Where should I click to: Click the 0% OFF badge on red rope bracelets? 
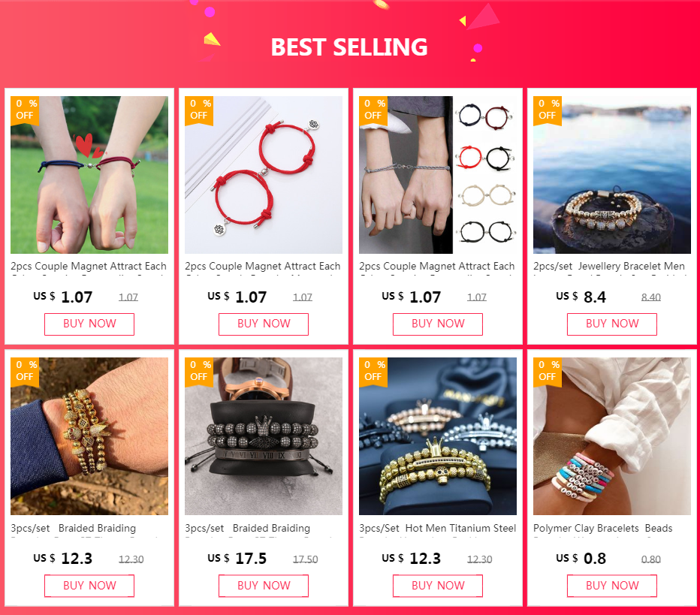click(x=199, y=110)
